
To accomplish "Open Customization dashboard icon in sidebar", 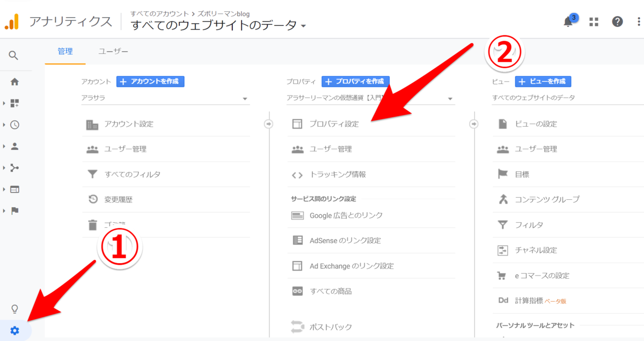I will (x=14, y=103).
